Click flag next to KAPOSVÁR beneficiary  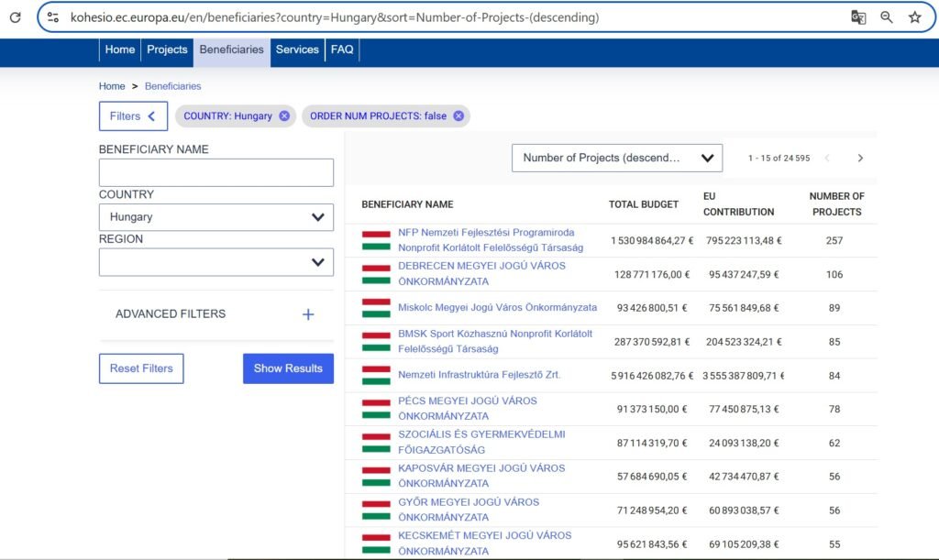coord(376,477)
